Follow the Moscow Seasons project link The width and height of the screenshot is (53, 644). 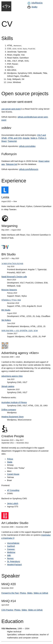coord(9,290)
